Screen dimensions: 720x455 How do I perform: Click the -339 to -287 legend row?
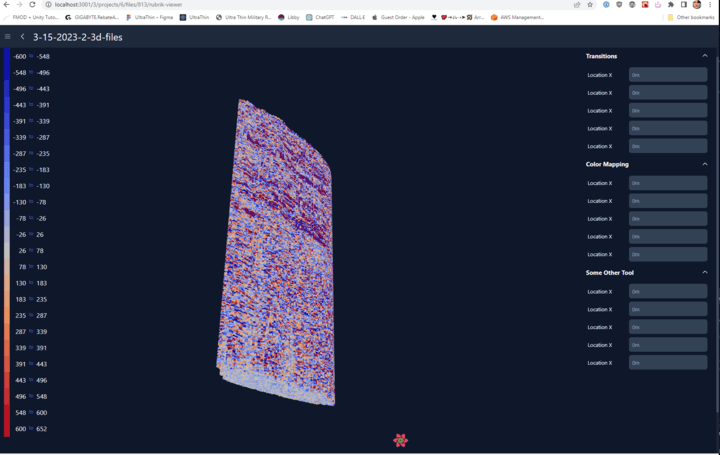(31, 137)
